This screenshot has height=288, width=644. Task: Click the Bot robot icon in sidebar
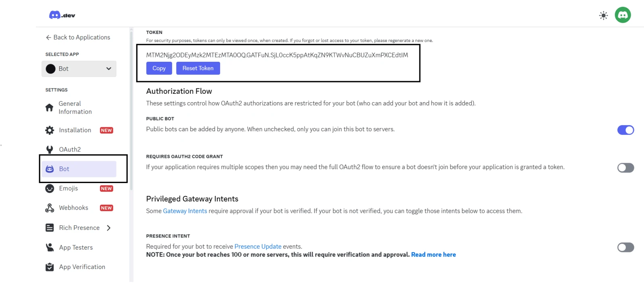[50, 169]
